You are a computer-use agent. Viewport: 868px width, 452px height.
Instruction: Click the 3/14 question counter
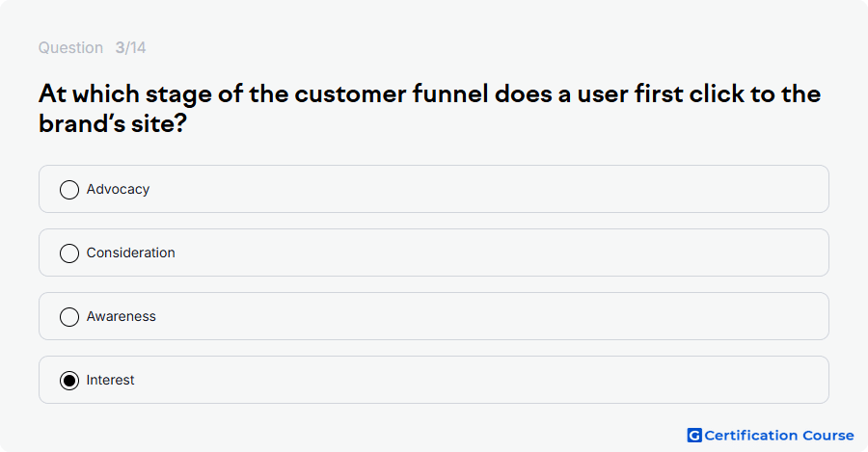130,47
